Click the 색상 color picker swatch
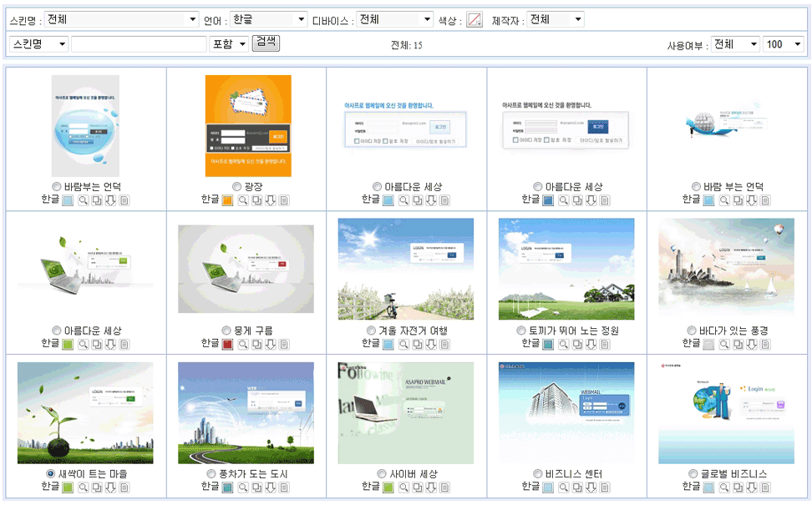Image resolution: width=812 pixels, height=505 pixels. tap(475, 20)
